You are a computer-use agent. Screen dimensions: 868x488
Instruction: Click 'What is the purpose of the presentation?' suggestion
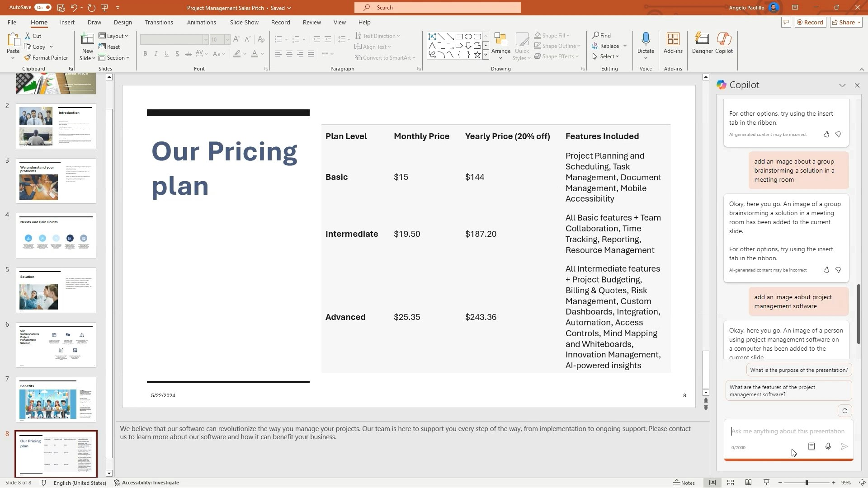click(798, 370)
